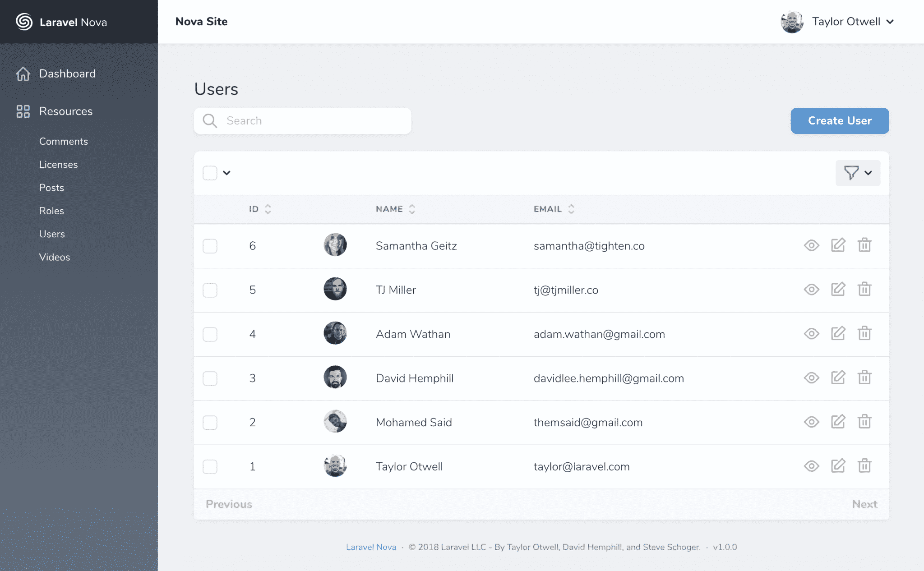Image resolution: width=924 pixels, height=571 pixels.
Task: Click email adam.wathan@gmail.com
Action: pos(599,334)
